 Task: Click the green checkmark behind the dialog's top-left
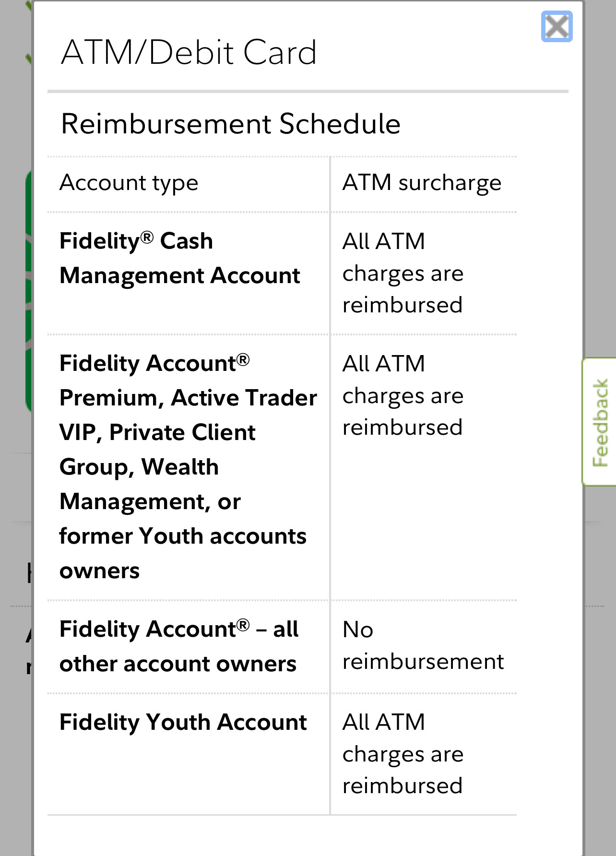(29, 59)
